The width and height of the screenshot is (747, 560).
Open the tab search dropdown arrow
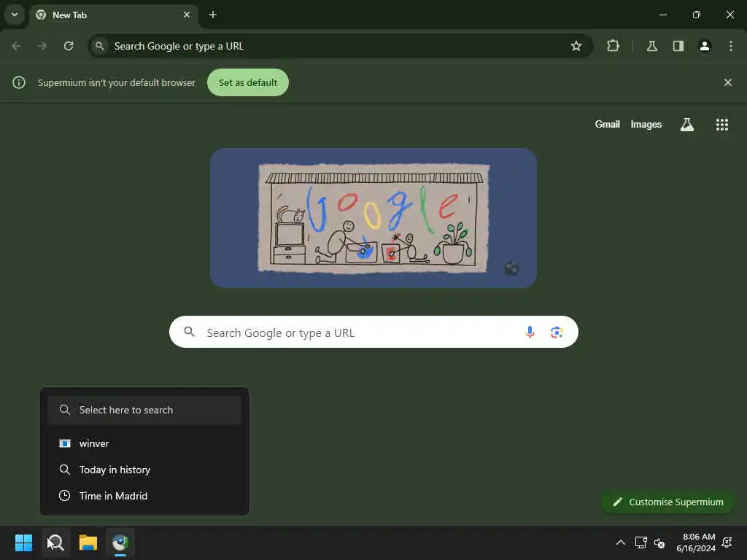(15, 15)
